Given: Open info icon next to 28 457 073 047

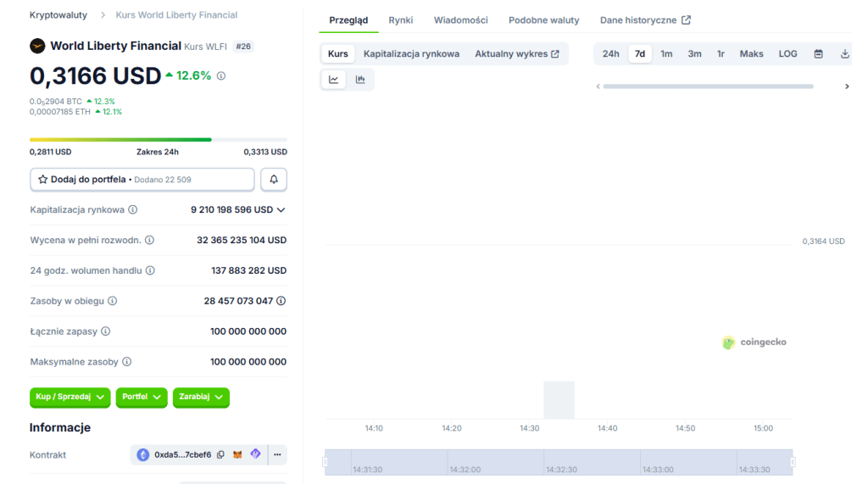Looking at the screenshot, I should coord(281,301).
